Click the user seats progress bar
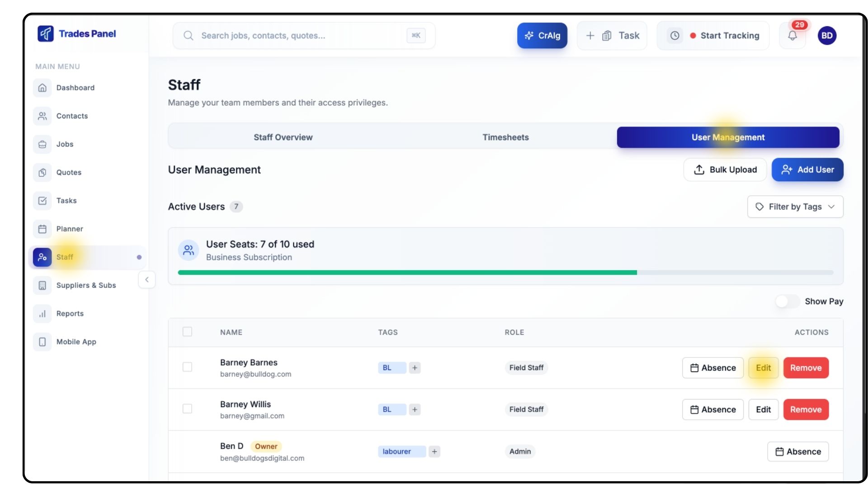The width and height of the screenshot is (868, 488). pos(505,273)
